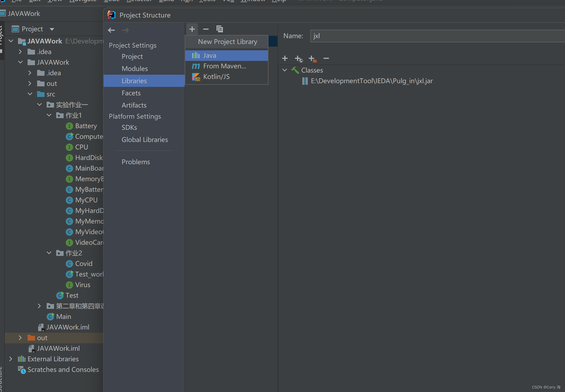
Task: Choose Java from New Project Library menu
Action: (209, 55)
